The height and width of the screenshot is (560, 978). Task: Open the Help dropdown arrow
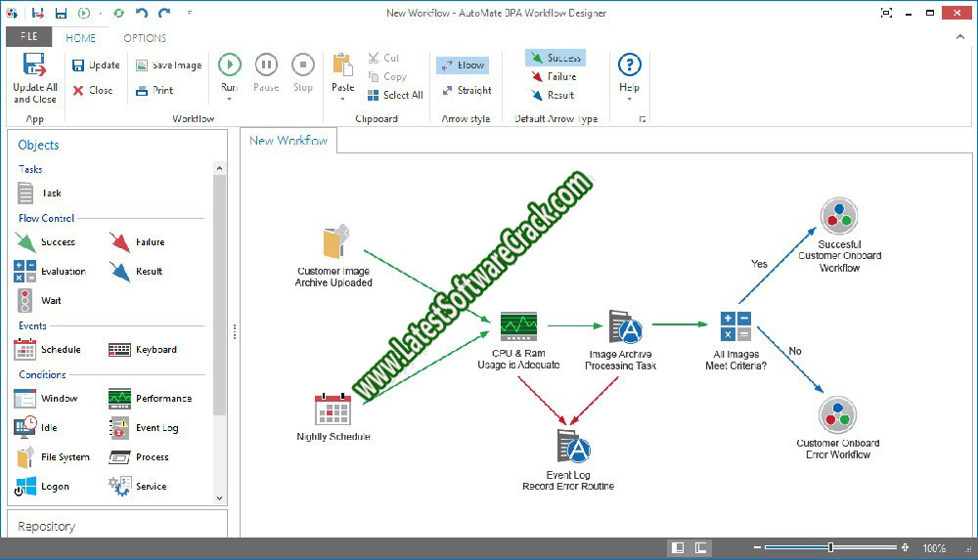click(629, 99)
